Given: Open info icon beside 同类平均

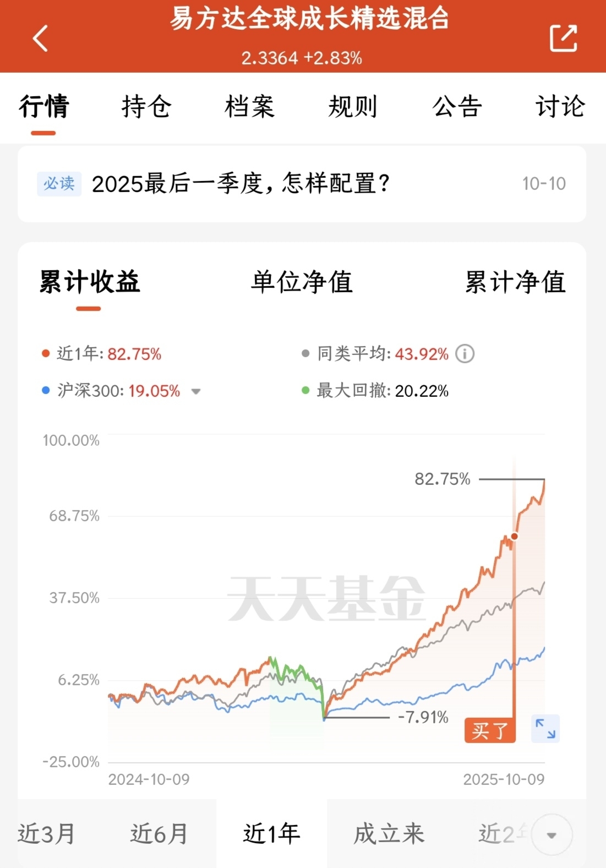Looking at the screenshot, I should pos(465,353).
